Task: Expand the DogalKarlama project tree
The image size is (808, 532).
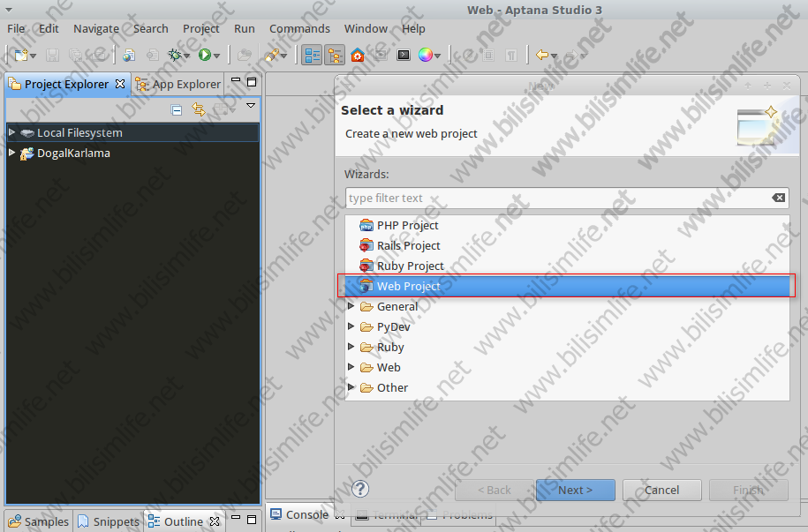Action: pos(11,153)
